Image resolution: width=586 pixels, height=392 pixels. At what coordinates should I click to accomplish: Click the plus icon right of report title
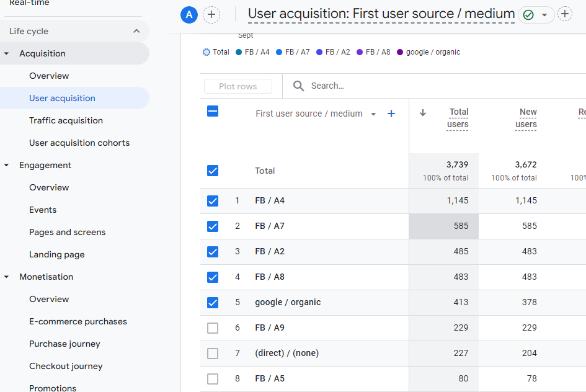pyautogui.click(x=565, y=14)
